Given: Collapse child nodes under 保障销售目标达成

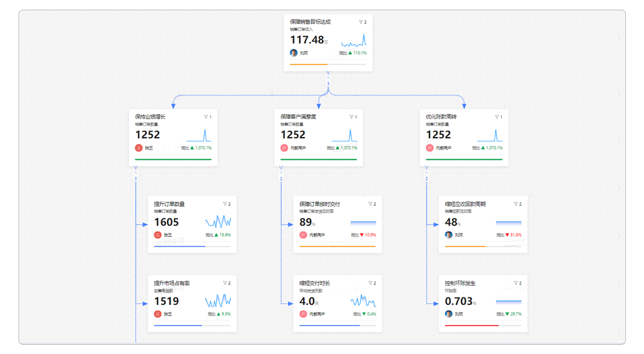Looking at the screenshot, I should (x=328, y=78).
